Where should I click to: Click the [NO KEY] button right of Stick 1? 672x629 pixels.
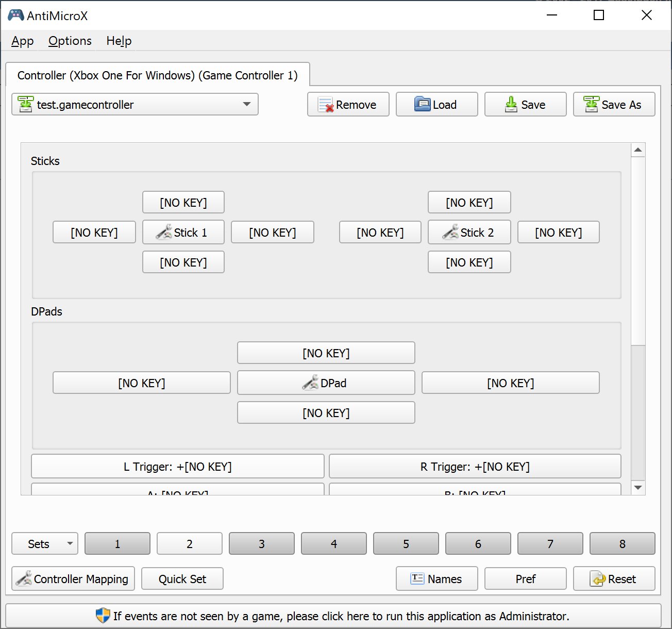point(273,233)
